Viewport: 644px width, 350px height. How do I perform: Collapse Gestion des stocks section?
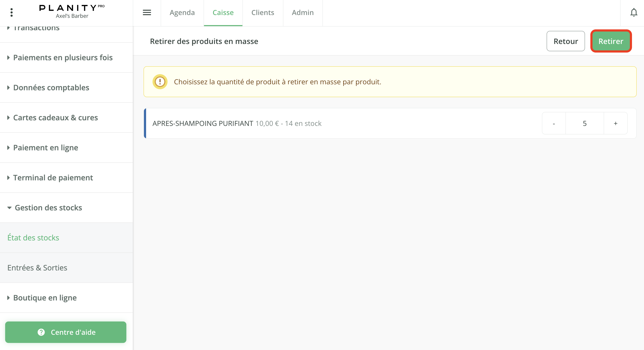pyautogui.click(x=48, y=208)
